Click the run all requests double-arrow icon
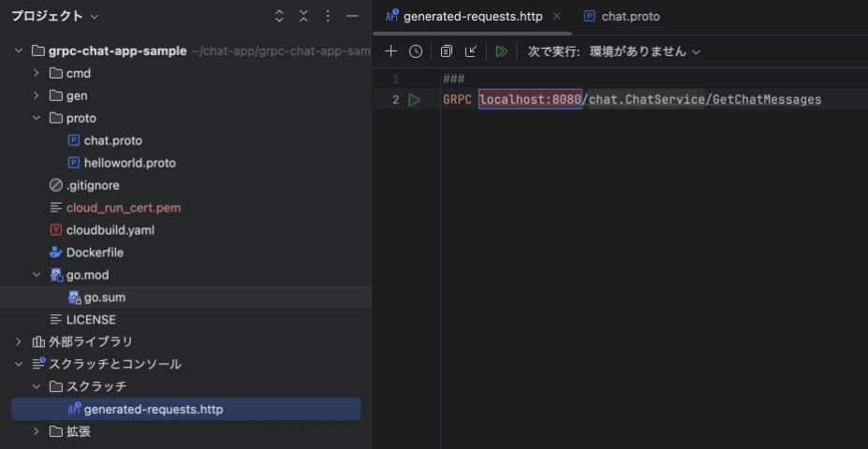The height and width of the screenshot is (449, 868). (502, 51)
